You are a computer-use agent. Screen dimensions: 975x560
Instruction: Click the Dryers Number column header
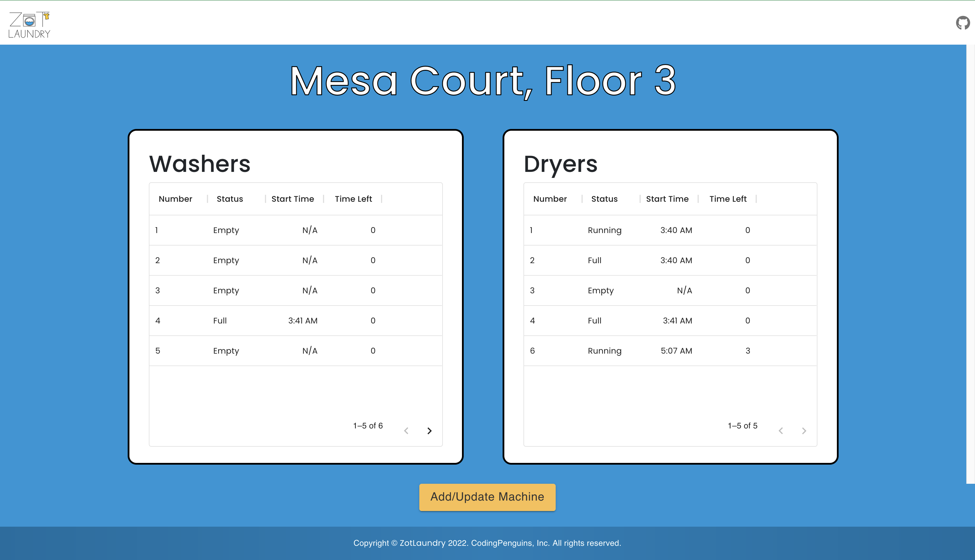coord(550,199)
